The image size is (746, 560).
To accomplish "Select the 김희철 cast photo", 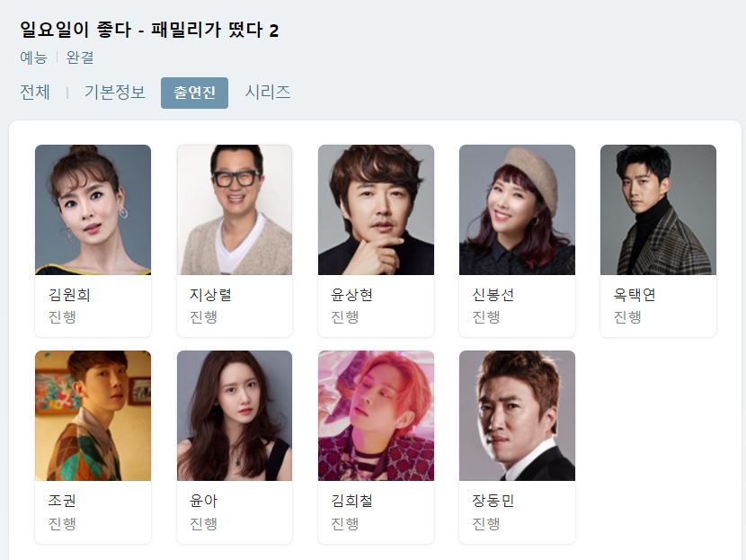I will pos(376,416).
